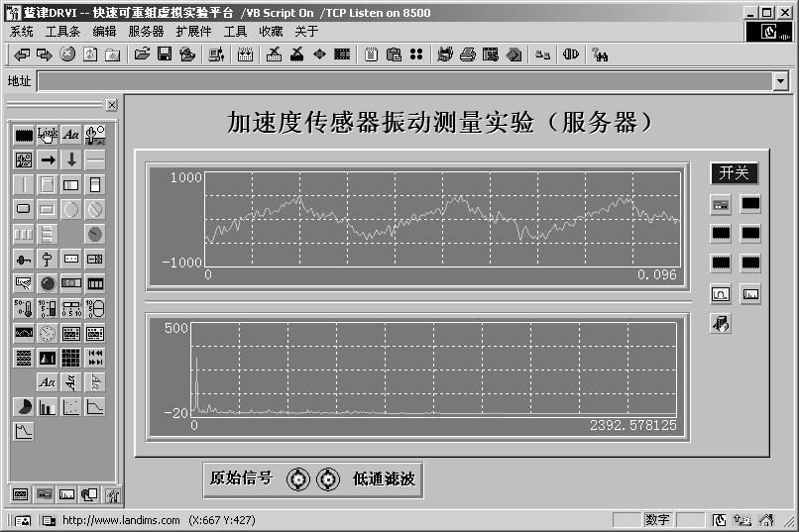799x532 pixels.
Task: Open the 扩展件 menu
Action: point(193,32)
